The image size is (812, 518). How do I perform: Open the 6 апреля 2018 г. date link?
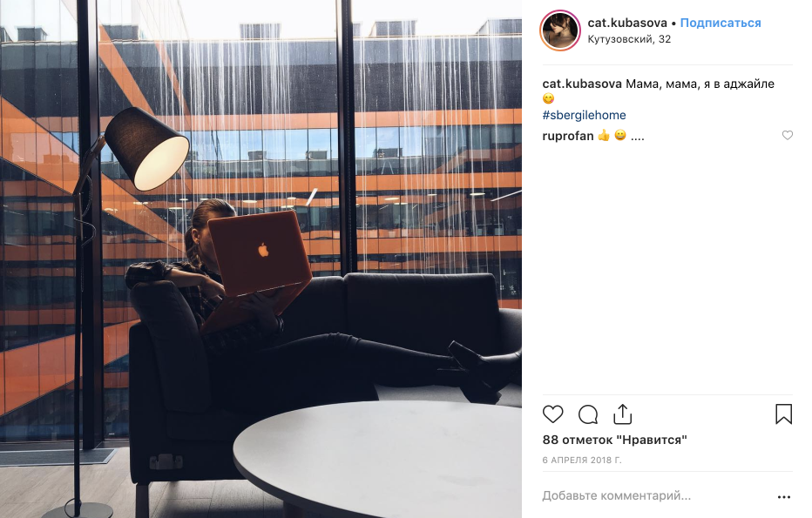pos(582,460)
